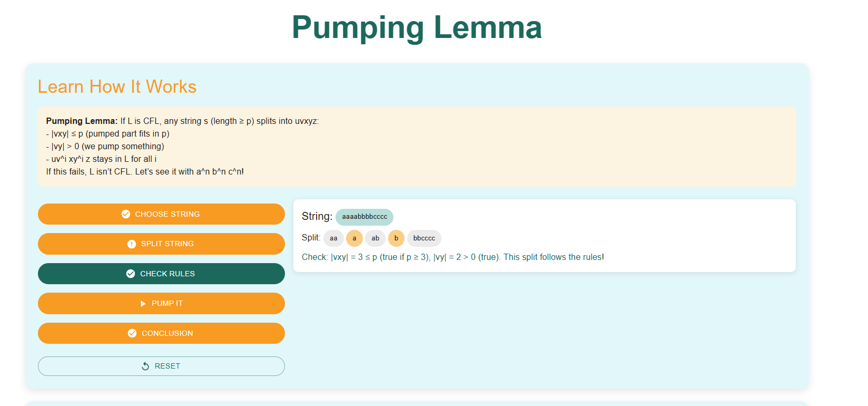The height and width of the screenshot is (406, 868).
Task: Click the checkmark icon on Choose String
Action: coord(126,214)
